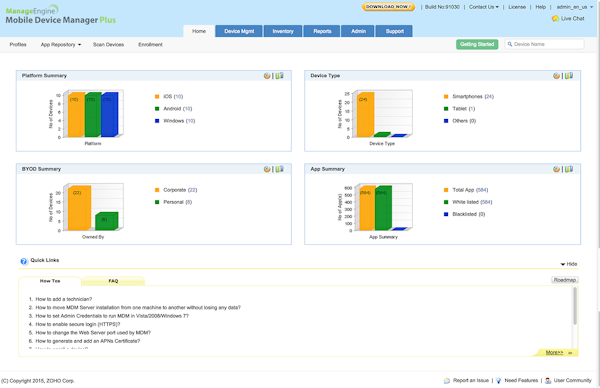The image size is (600, 388).
Task: Open 'How to generate and add an APNs Certificate?'
Action: [x=88, y=341]
